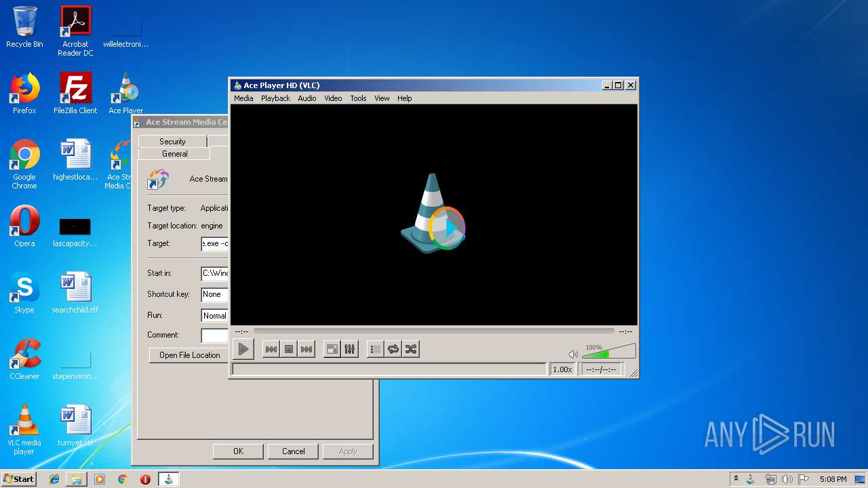Open the Video menu
868x488 pixels.
[x=333, y=98]
